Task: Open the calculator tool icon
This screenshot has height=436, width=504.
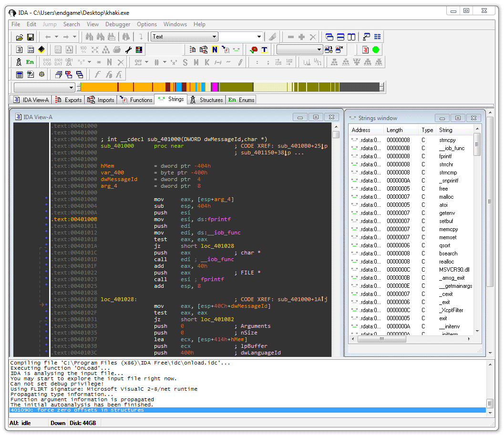Action: [20, 75]
